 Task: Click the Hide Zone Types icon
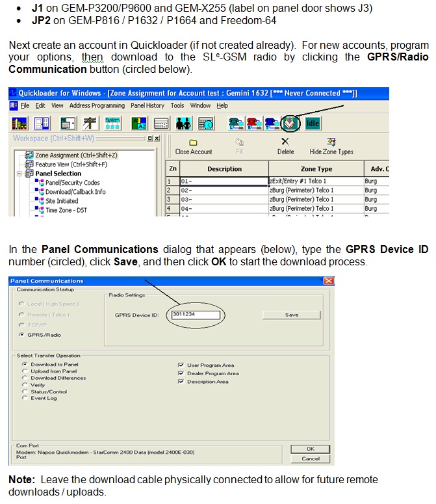coord(331,142)
